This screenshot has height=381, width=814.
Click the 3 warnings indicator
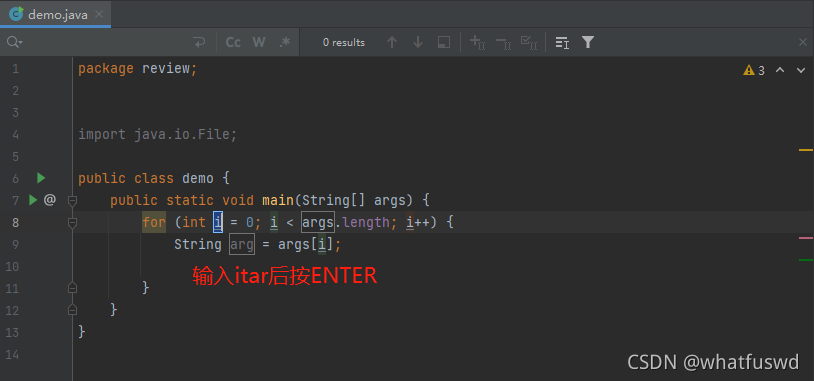pyautogui.click(x=754, y=70)
